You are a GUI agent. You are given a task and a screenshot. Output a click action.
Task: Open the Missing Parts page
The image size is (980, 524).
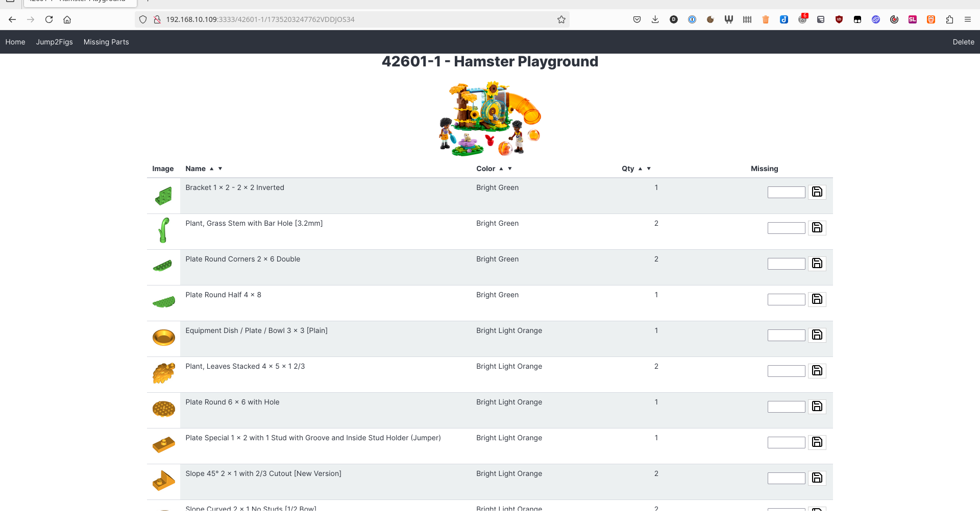(x=106, y=42)
